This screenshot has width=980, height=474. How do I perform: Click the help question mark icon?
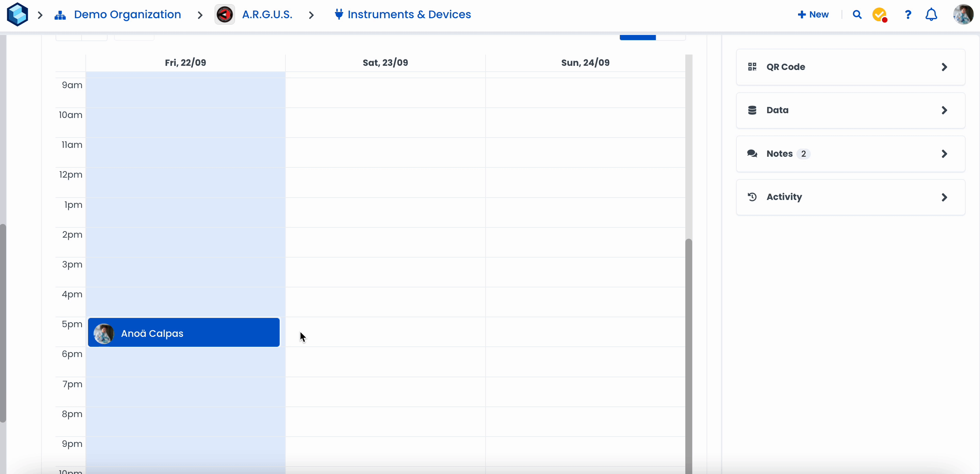pyautogui.click(x=908, y=14)
